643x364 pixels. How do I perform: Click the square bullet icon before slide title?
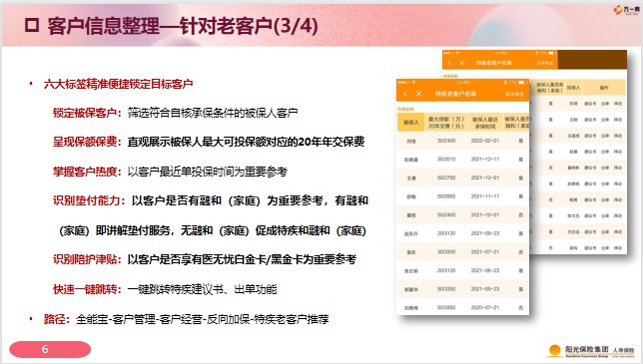[x=32, y=25]
